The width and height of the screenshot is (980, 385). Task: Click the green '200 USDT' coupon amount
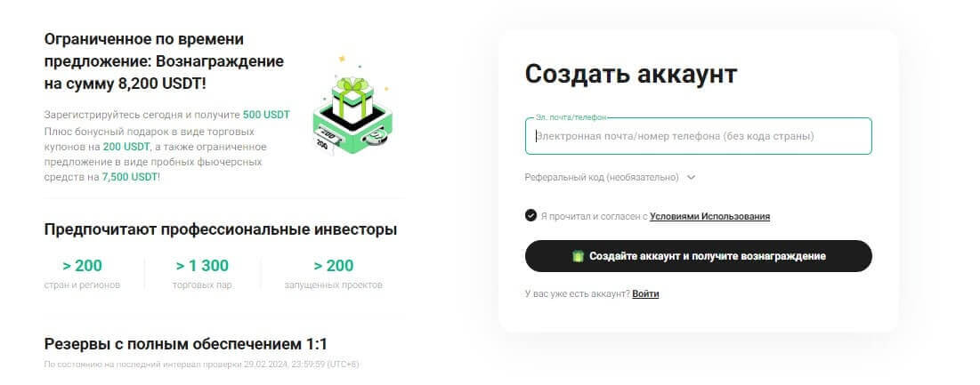coord(126,147)
